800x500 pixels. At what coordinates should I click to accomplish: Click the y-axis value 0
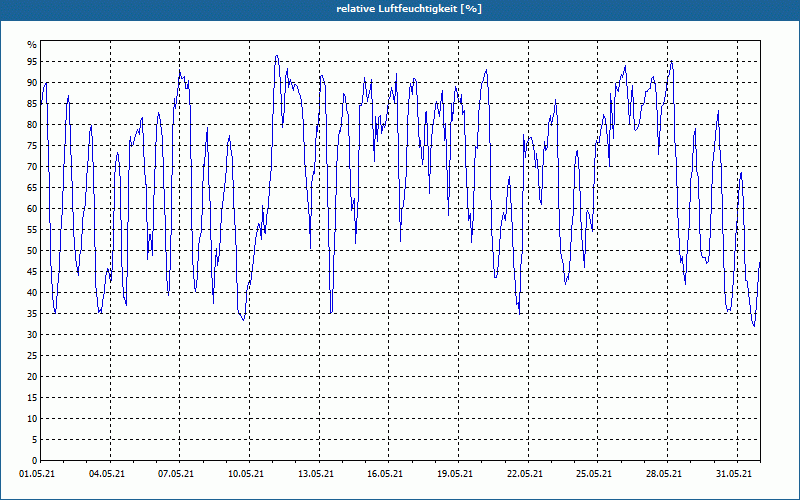[35, 461]
